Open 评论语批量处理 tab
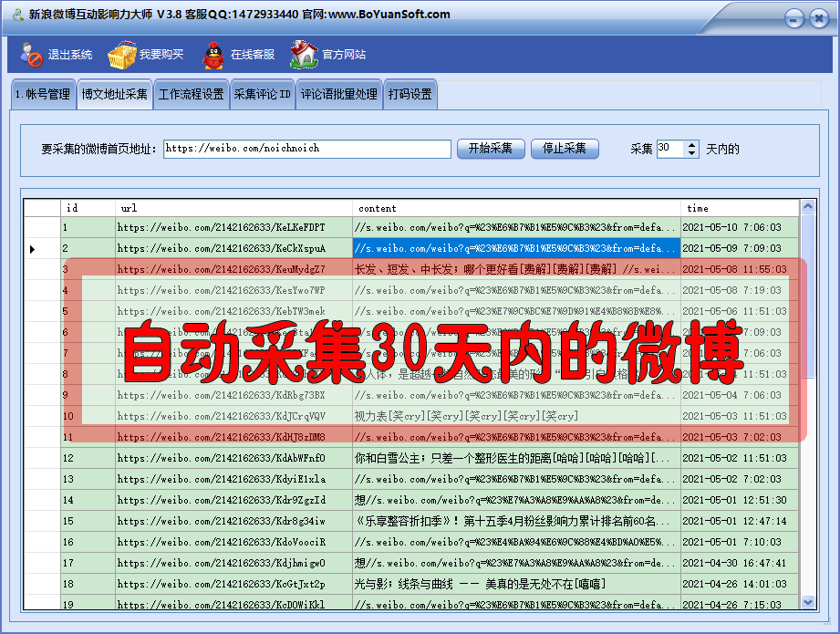840x634 pixels. click(339, 94)
